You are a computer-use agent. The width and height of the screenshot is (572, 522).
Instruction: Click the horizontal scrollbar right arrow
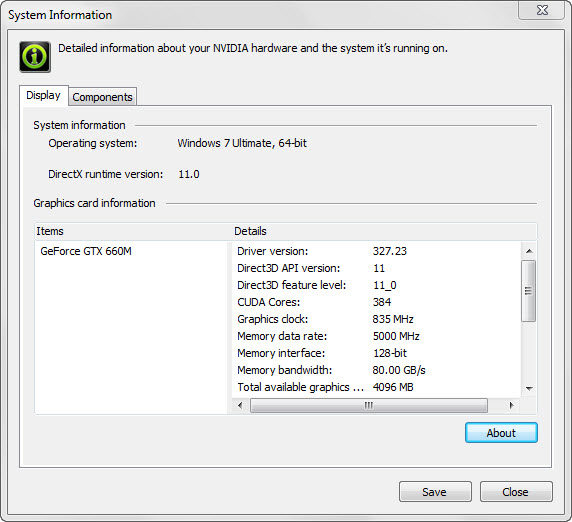tap(511, 405)
